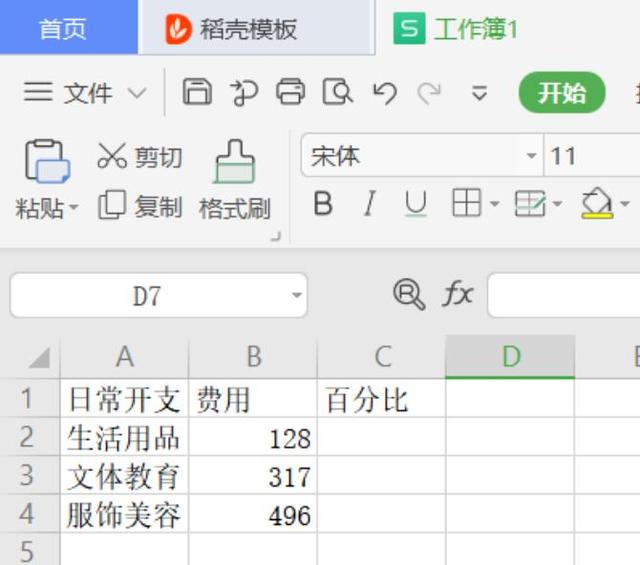Click the zoom formula magnifier icon
Screen dimensions: 640x565
tap(409, 294)
